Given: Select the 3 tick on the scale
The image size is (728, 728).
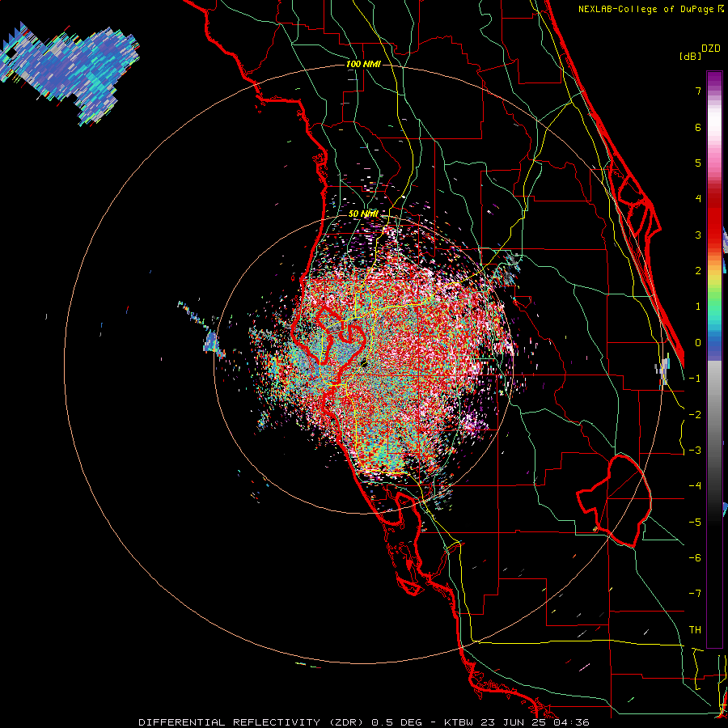Looking at the screenshot, I should (x=698, y=235).
